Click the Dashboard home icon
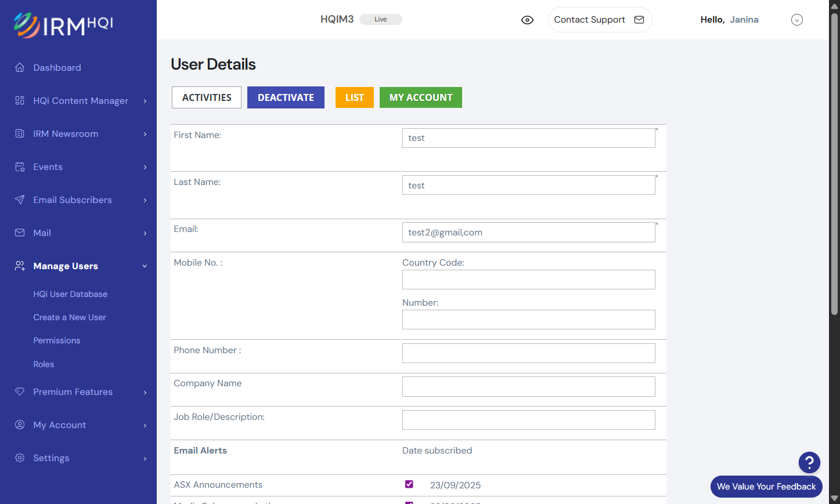 click(20, 67)
